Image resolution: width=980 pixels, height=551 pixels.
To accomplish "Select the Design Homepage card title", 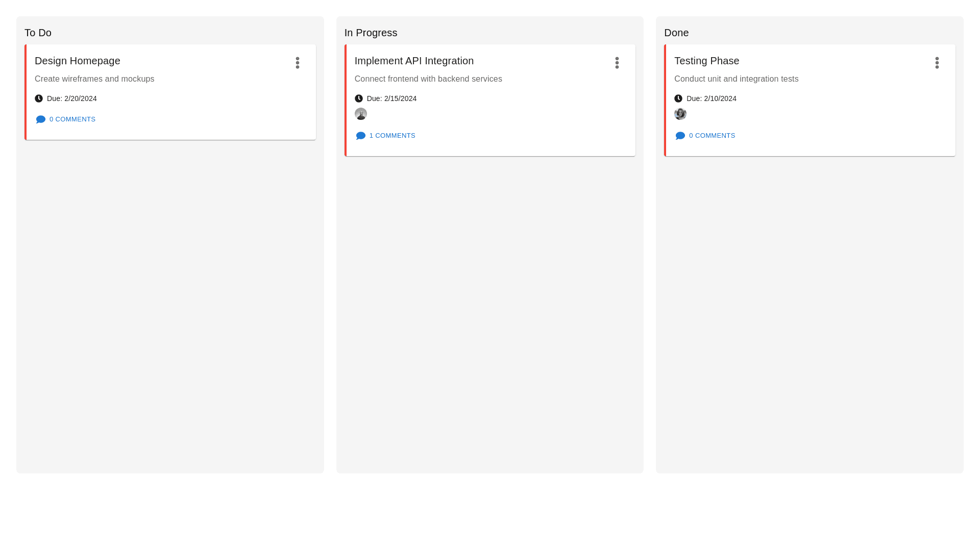I will pyautogui.click(x=78, y=61).
